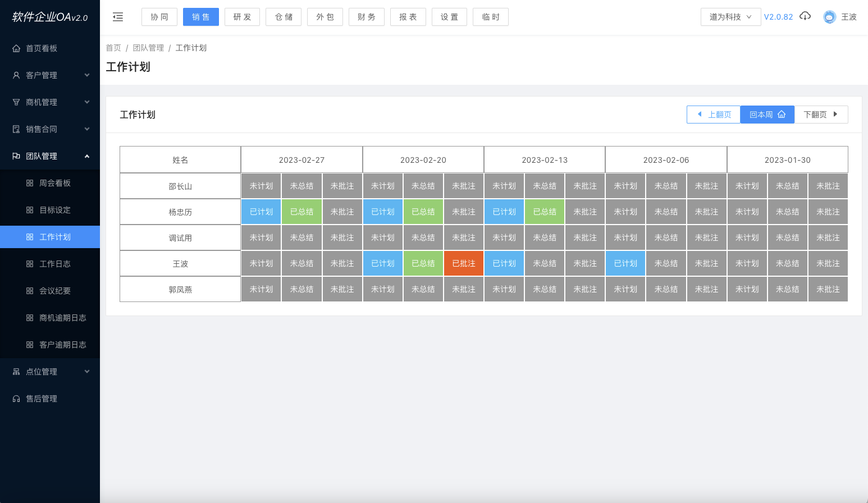Expand the 销售合同 submenu chevron
This screenshot has width=868, height=503.
point(87,129)
